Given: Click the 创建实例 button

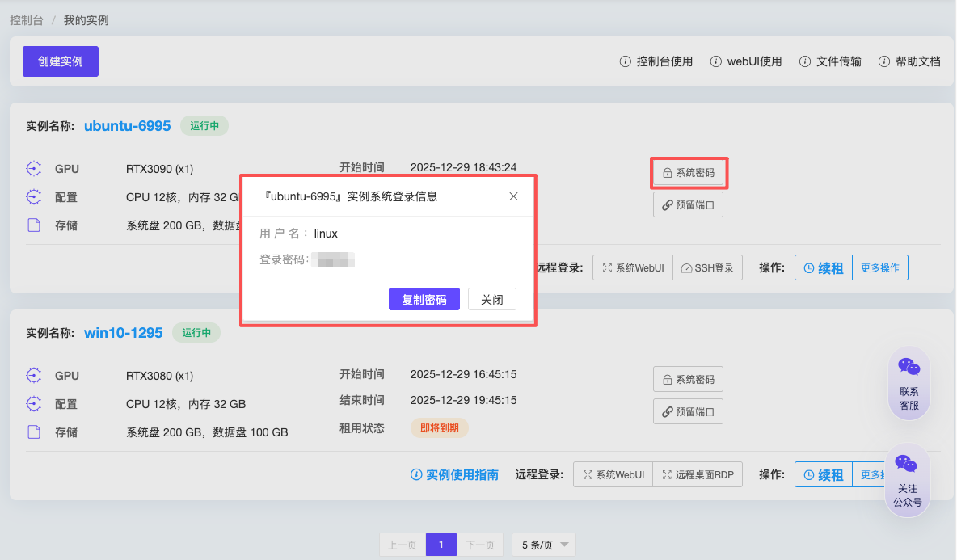Looking at the screenshot, I should tap(61, 61).
